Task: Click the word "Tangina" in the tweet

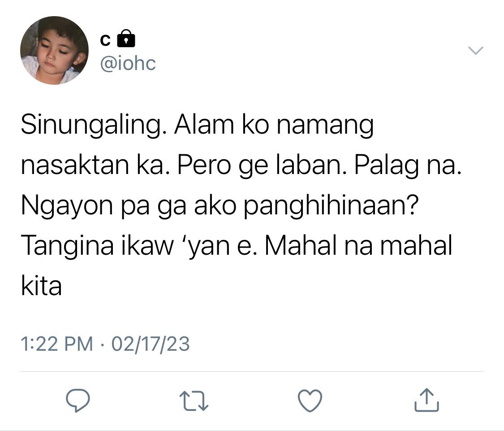Action: point(68,246)
